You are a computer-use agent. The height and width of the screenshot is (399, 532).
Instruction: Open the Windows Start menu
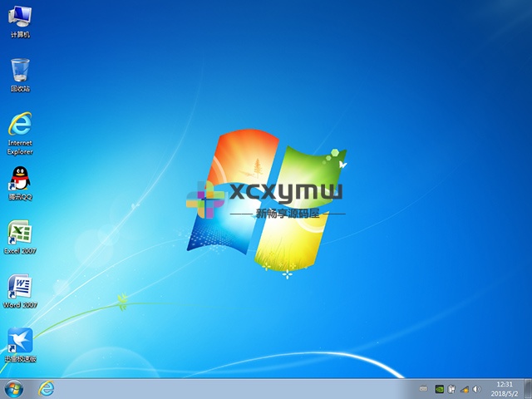(14, 389)
